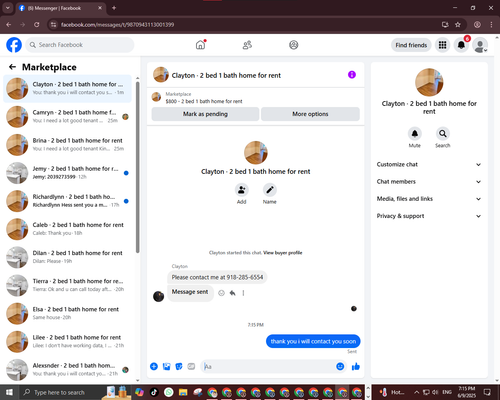Open Chrome three-dot menu
This screenshot has width=500, height=400.
pyautogui.click(x=491, y=25)
